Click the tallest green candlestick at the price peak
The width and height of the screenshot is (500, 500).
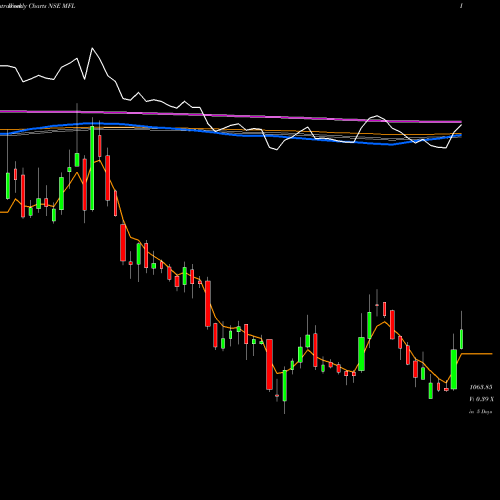click(92, 168)
